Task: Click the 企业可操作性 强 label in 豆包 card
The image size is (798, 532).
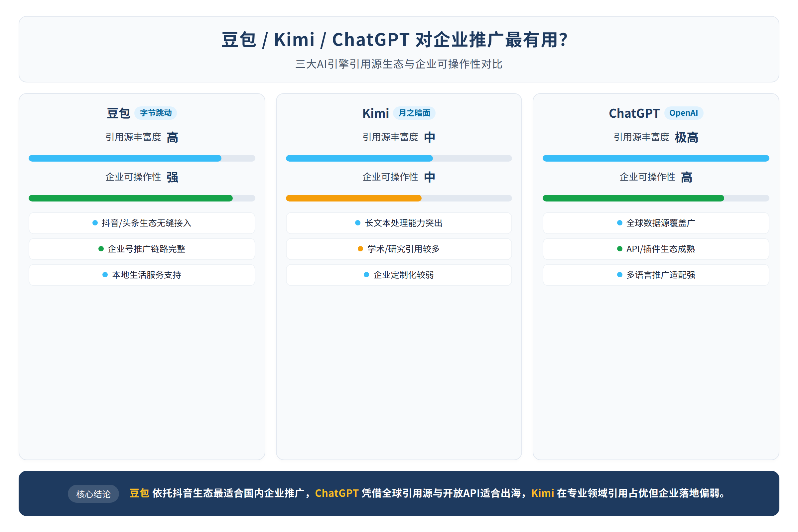Action: (142, 177)
